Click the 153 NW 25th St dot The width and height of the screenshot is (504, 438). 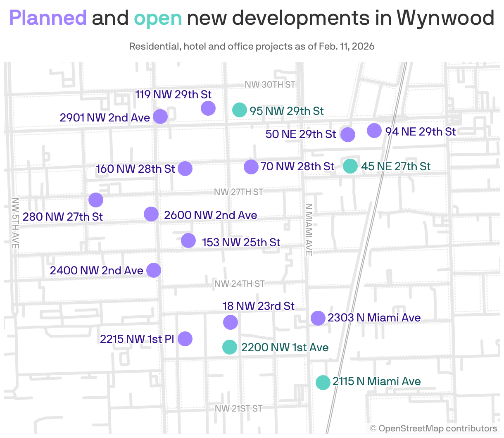point(188,240)
